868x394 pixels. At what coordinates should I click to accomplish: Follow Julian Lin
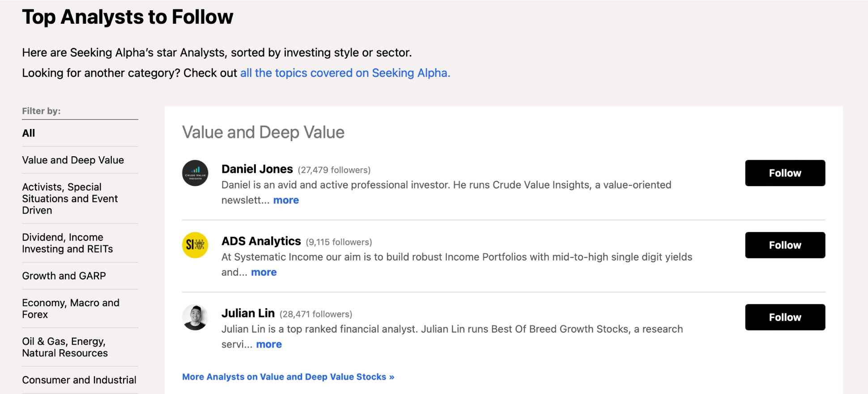click(785, 317)
